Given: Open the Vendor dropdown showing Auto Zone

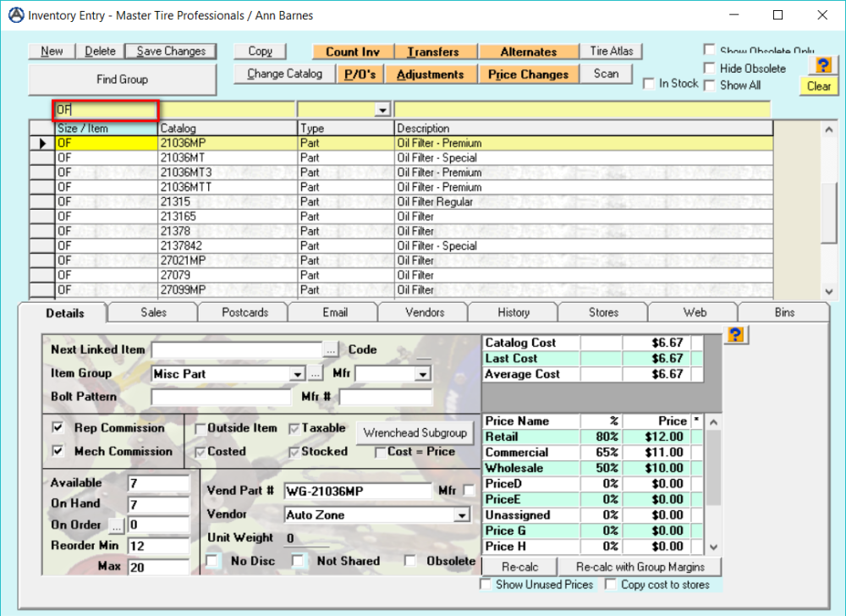Looking at the screenshot, I should coord(462,515).
